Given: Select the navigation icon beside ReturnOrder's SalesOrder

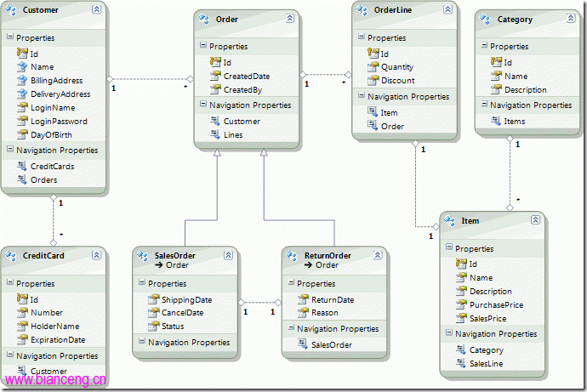Looking at the screenshot, I should pyautogui.click(x=303, y=344).
